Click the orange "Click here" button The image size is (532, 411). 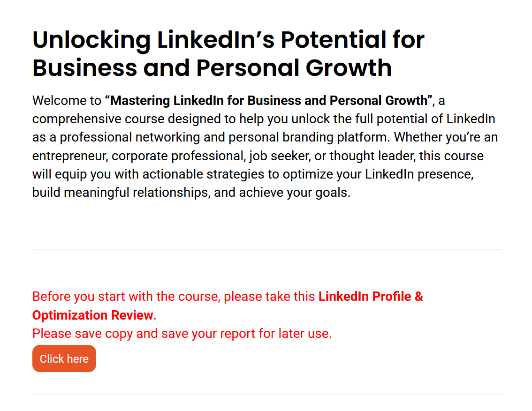[x=64, y=359]
